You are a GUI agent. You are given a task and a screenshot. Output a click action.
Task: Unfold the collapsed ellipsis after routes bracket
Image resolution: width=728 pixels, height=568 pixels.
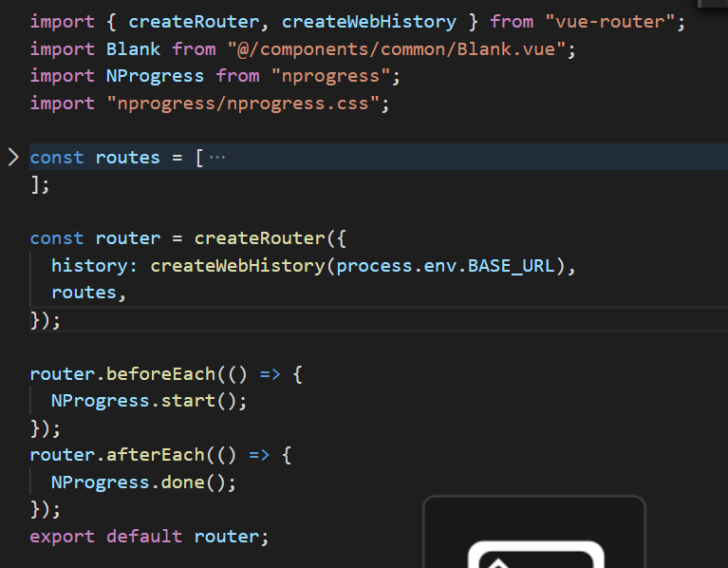point(217,158)
